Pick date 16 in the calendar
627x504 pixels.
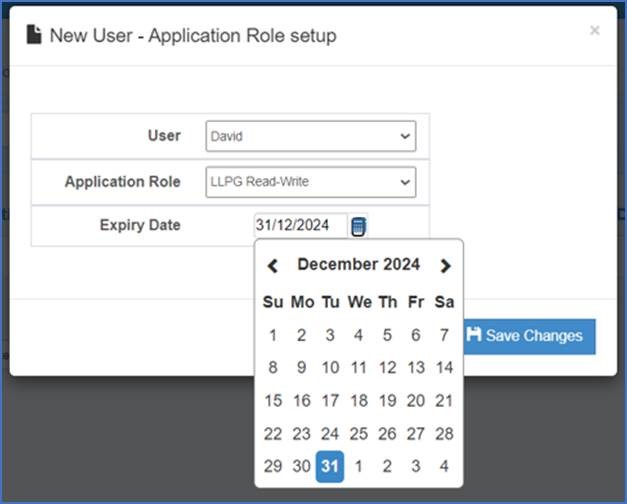(302, 401)
